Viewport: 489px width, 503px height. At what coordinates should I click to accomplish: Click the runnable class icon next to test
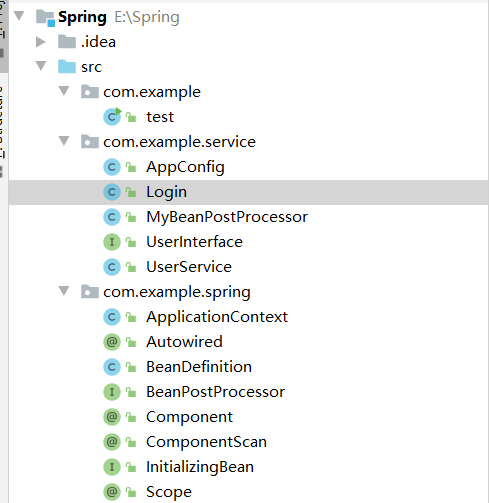point(112,117)
